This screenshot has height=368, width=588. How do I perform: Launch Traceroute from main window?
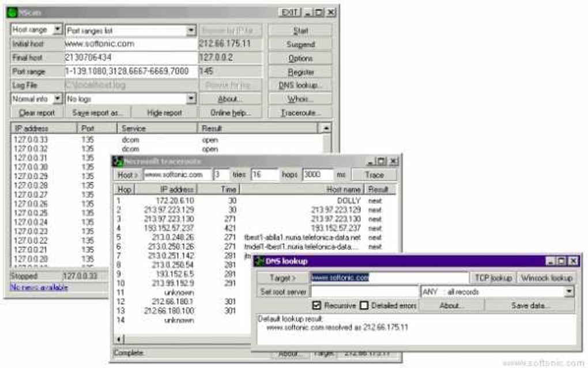pos(300,112)
